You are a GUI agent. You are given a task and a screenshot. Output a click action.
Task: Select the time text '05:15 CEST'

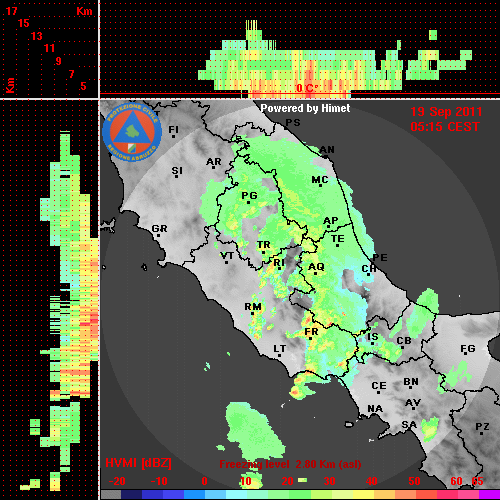pos(445,127)
